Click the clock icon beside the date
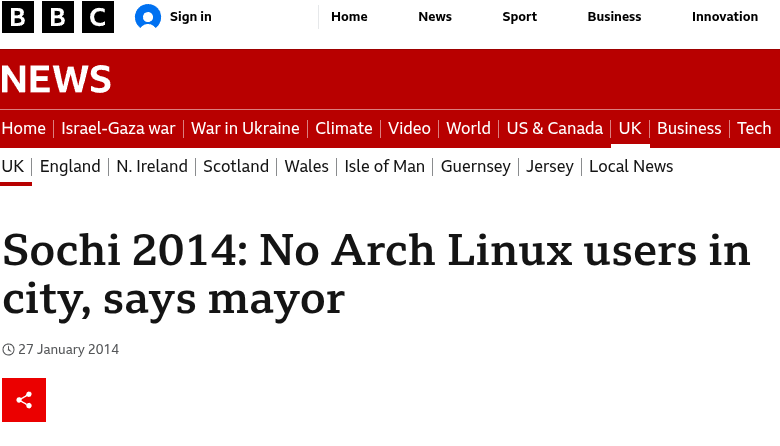This screenshot has width=780, height=446. pyautogui.click(x=8, y=350)
